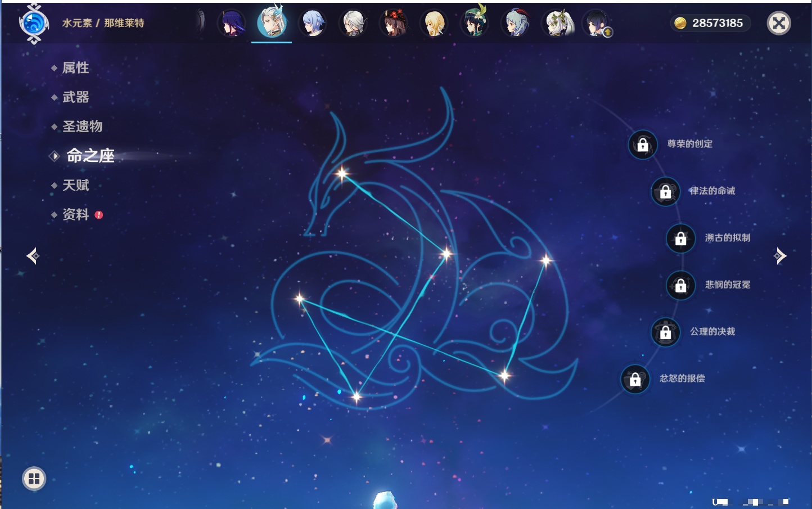
Task: Go to previous character with left arrow
Action: (x=33, y=256)
